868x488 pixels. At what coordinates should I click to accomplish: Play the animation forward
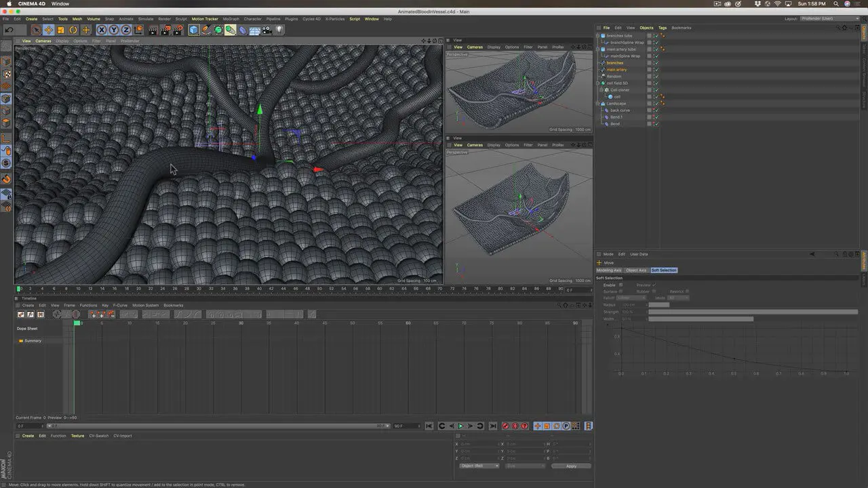(x=460, y=426)
